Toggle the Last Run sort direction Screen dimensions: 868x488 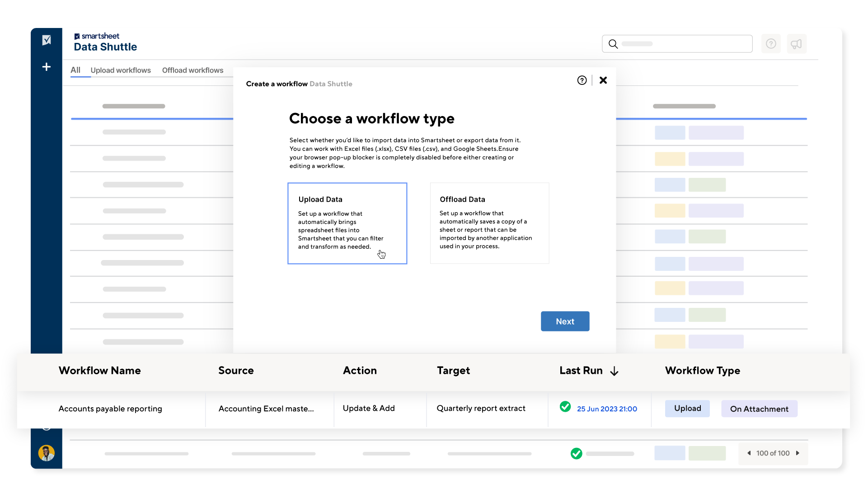point(615,371)
